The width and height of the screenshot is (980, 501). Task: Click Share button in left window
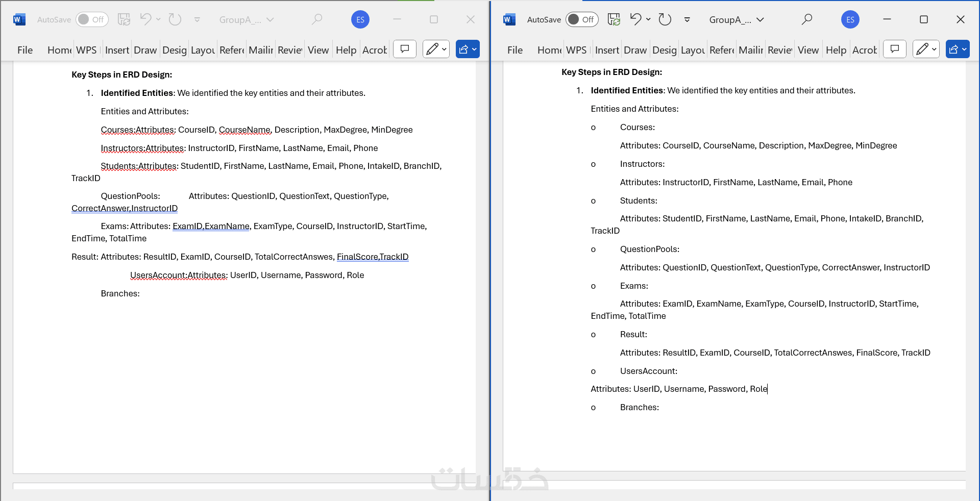(x=468, y=49)
